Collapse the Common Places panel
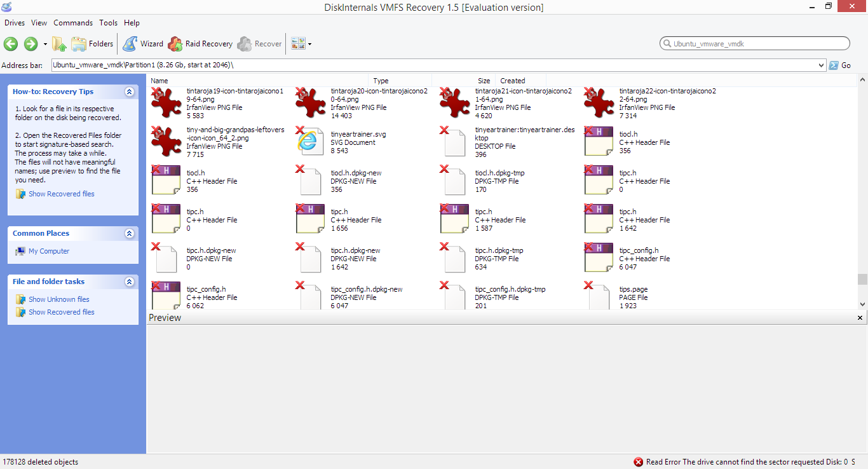This screenshot has width=868, height=469. [x=130, y=233]
